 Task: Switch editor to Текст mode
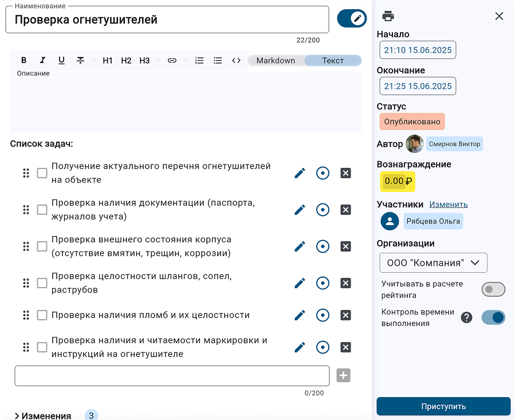pyautogui.click(x=333, y=61)
